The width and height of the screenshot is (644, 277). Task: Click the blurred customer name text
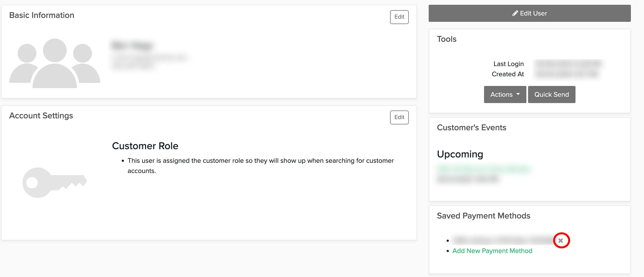132,46
